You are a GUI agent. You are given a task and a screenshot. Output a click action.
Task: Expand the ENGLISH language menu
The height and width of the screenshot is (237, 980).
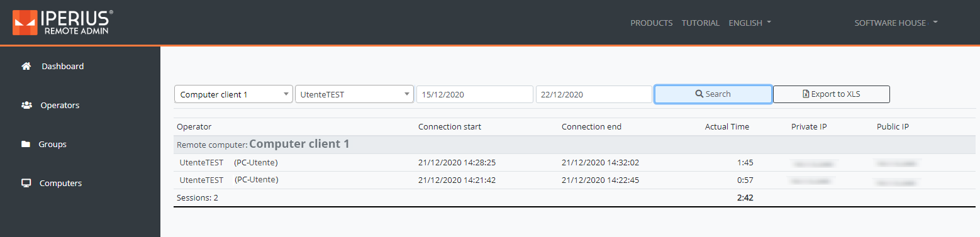coord(750,23)
